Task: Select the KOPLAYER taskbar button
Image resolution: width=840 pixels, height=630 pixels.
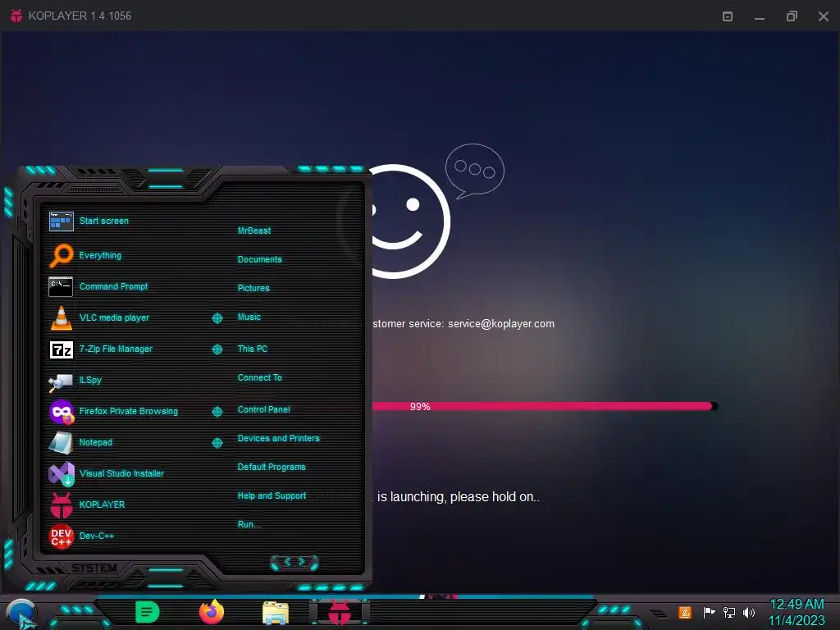Action: pyautogui.click(x=340, y=612)
